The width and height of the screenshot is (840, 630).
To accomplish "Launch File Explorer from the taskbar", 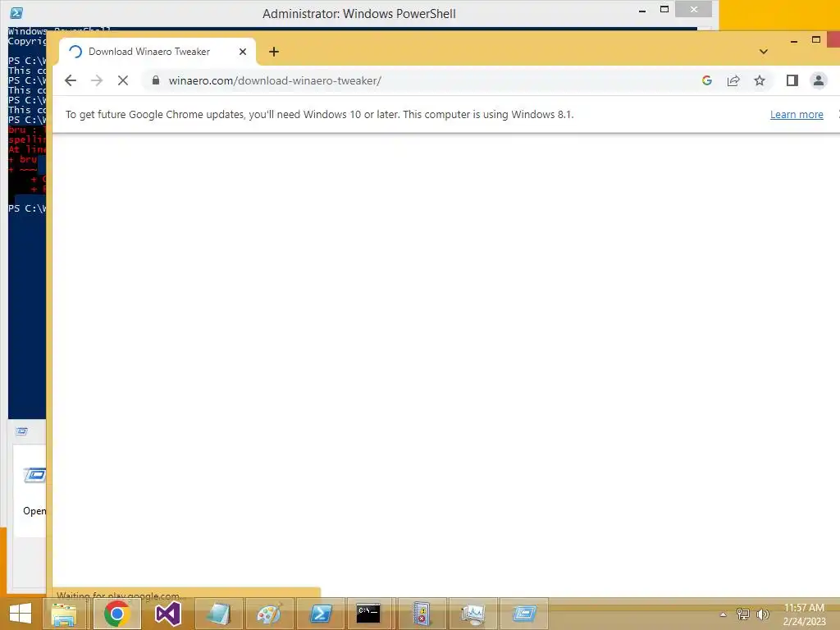I will point(64,614).
